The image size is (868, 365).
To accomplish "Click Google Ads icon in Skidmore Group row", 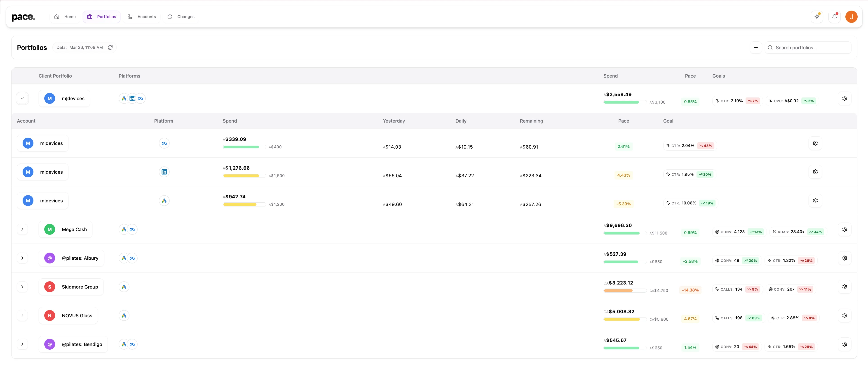I will [x=124, y=287].
